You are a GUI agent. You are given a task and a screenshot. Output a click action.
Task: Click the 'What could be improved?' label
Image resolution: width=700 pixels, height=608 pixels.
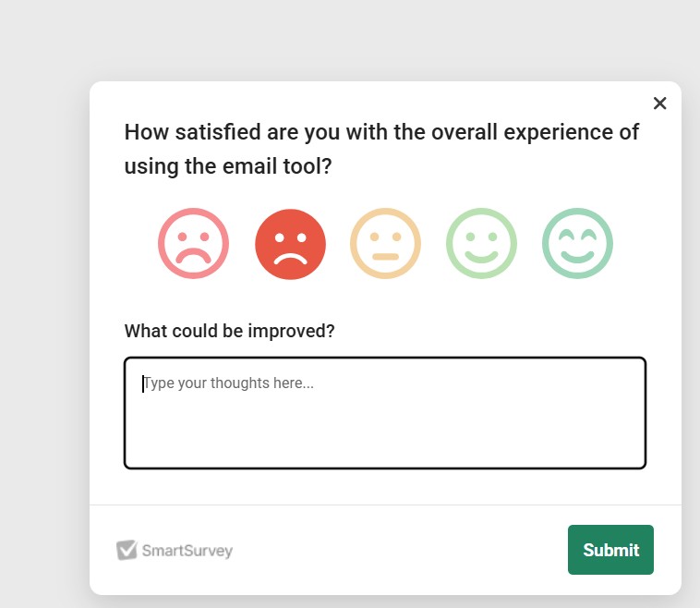229,331
